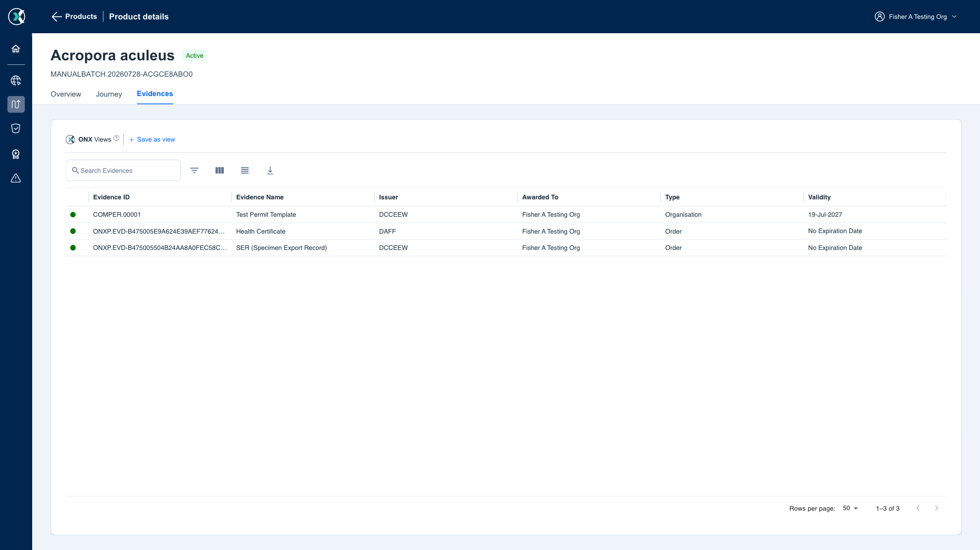Click the ONX logo in top-left corner

click(16, 16)
